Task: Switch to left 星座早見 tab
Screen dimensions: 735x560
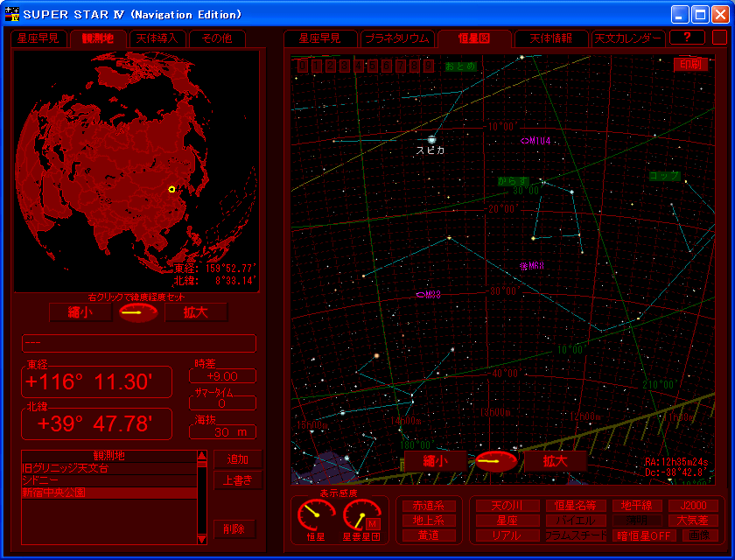Action: [x=38, y=38]
